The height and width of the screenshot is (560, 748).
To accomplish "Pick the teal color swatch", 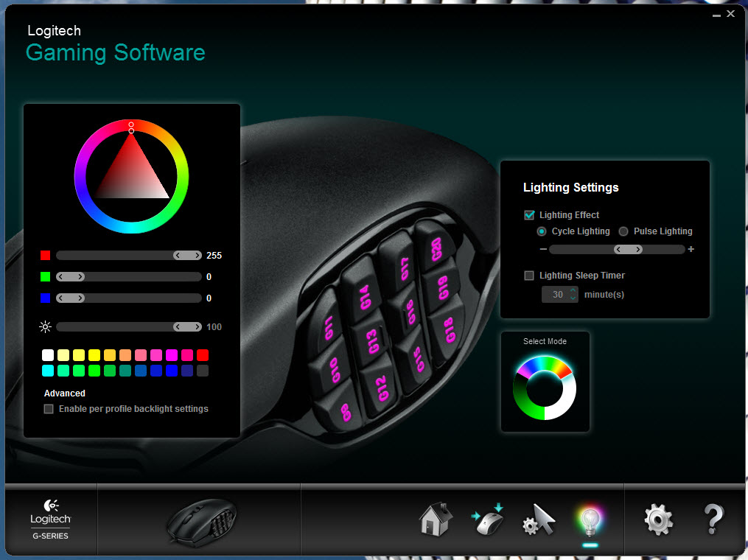I will click(125, 371).
